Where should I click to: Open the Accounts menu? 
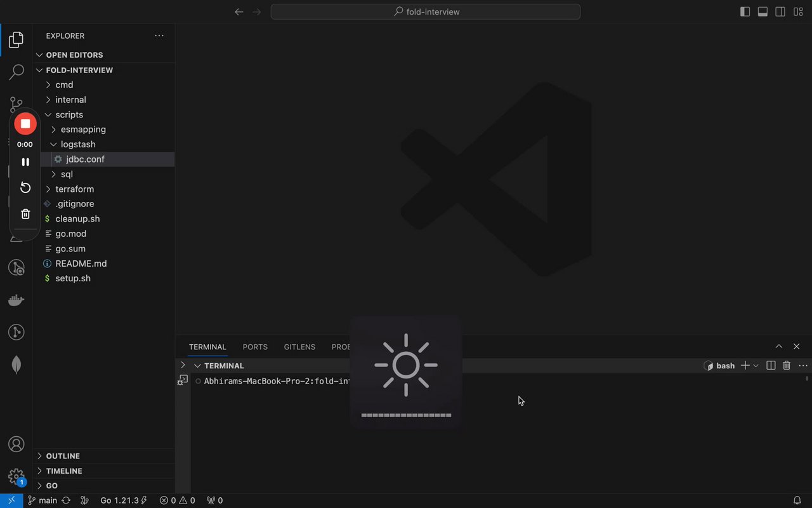point(16,444)
